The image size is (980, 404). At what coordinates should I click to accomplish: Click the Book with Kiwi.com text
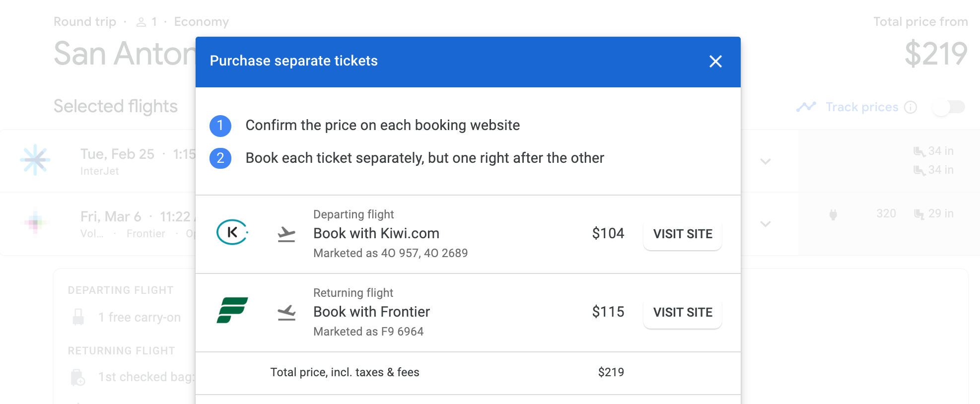(x=376, y=233)
